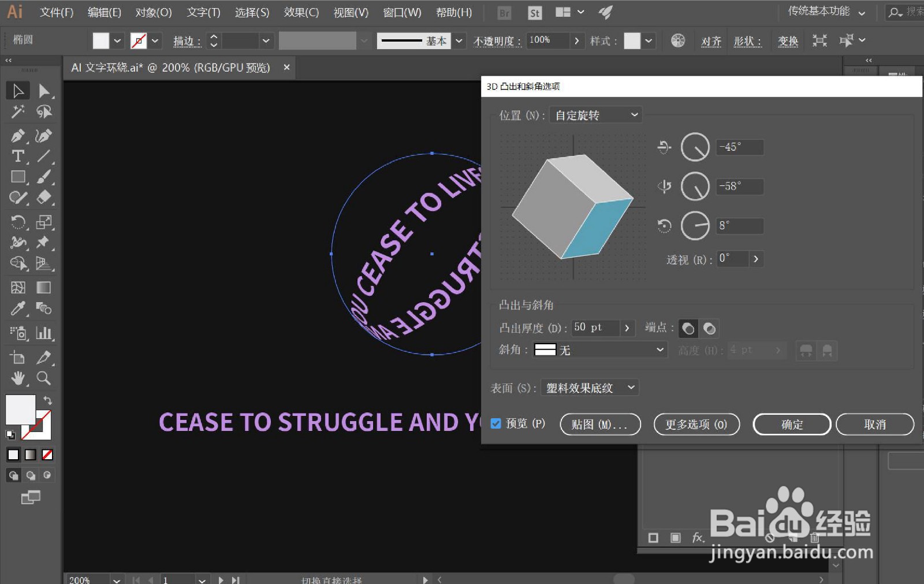
Task: Click 更多选项 (O) button
Action: 696,425
